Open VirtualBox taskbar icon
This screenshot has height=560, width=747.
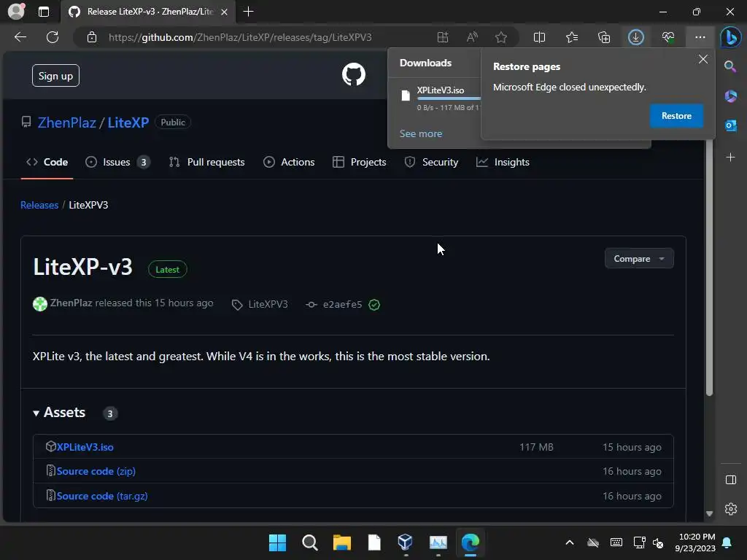(406, 542)
